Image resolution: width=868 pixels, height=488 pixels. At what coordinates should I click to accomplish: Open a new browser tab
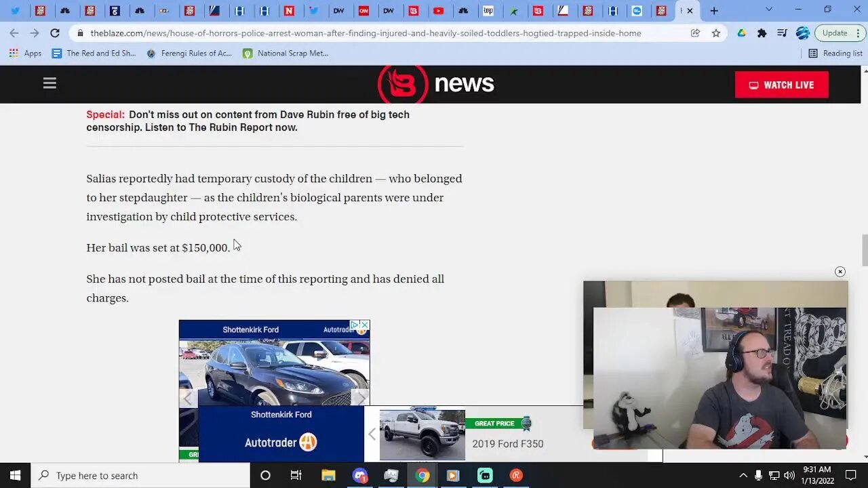click(714, 11)
